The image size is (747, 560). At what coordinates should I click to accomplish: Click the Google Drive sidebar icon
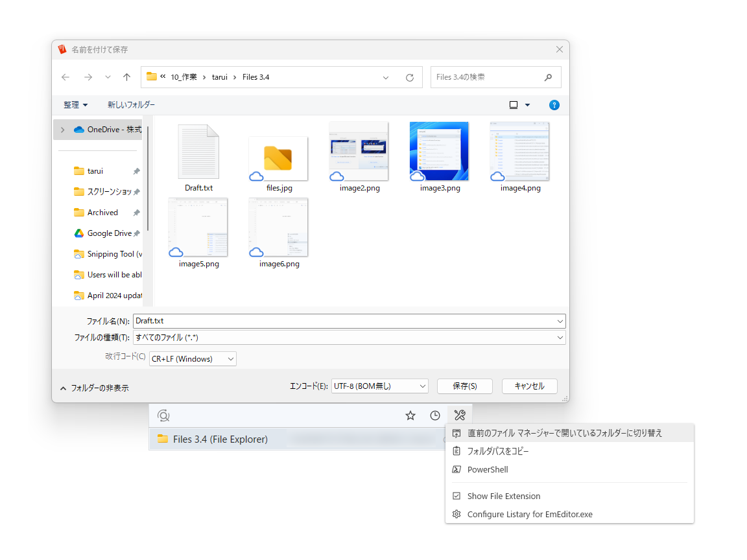tap(79, 233)
